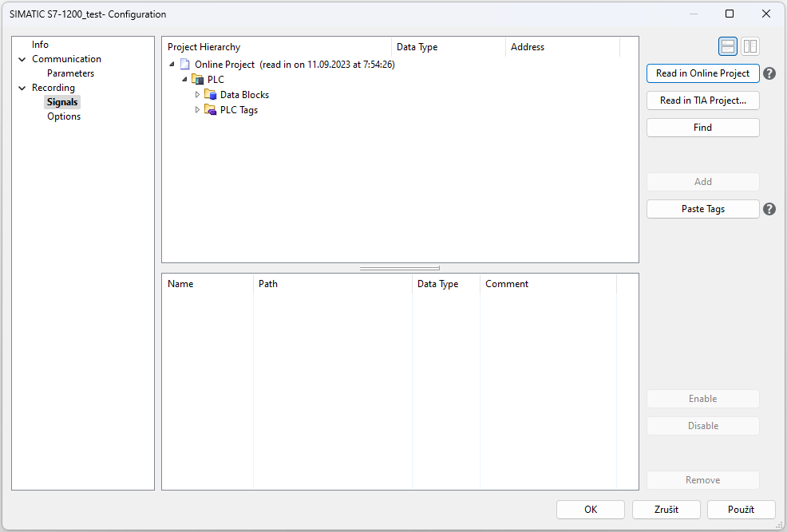The image size is (787, 532).
Task: Click the Comment column header
Action: (548, 284)
